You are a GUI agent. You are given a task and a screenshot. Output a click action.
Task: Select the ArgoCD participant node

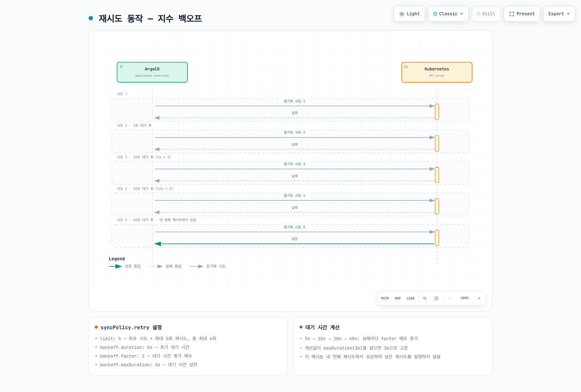click(152, 72)
